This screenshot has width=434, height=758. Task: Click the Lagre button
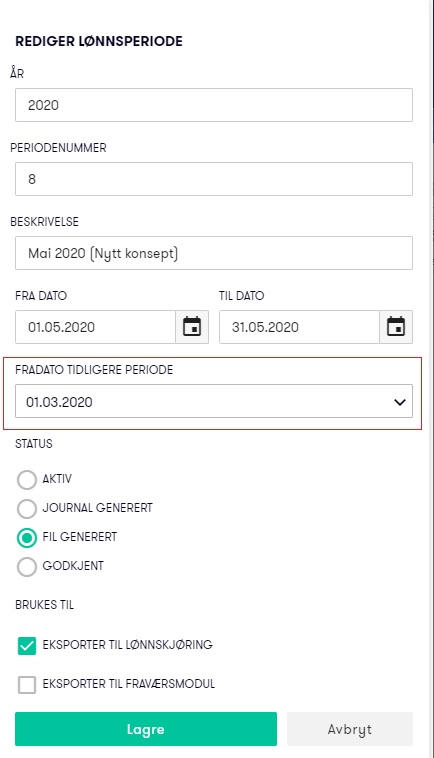[146, 729]
